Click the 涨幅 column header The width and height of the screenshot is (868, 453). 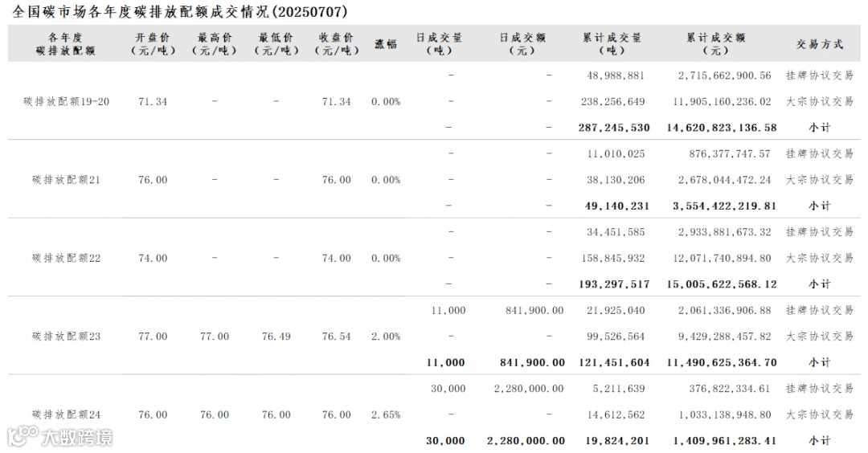coord(385,44)
